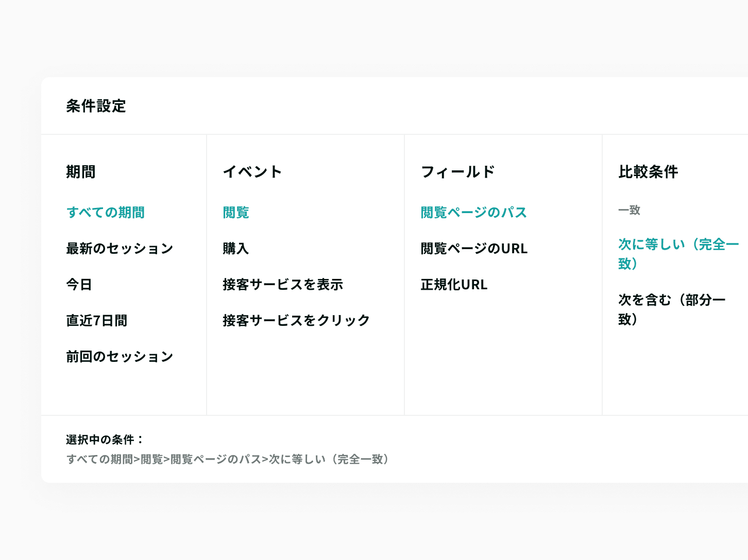The height and width of the screenshot is (560, 748).
Task: Click the フィールド column heading
Action: tap(457, 172)
